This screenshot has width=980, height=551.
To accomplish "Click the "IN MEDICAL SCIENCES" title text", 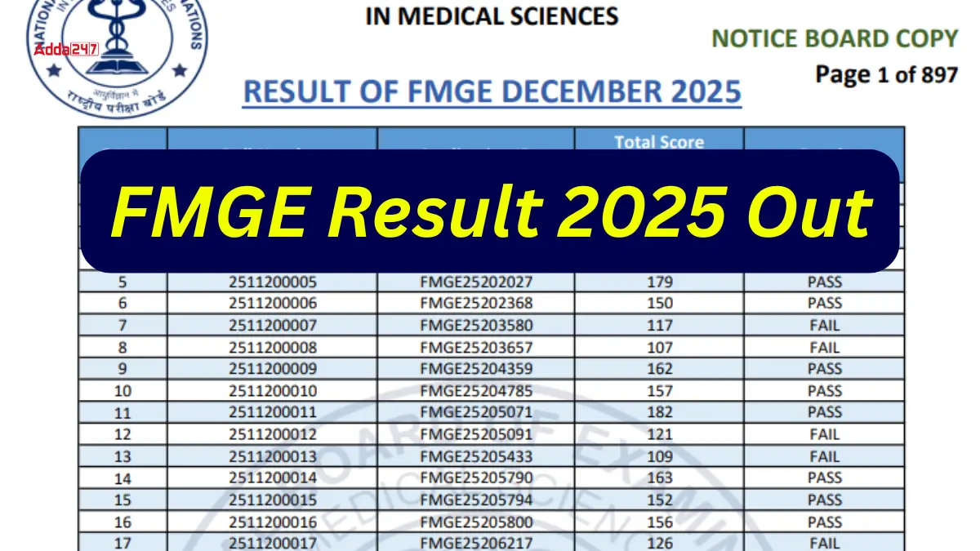I will 492,16.
